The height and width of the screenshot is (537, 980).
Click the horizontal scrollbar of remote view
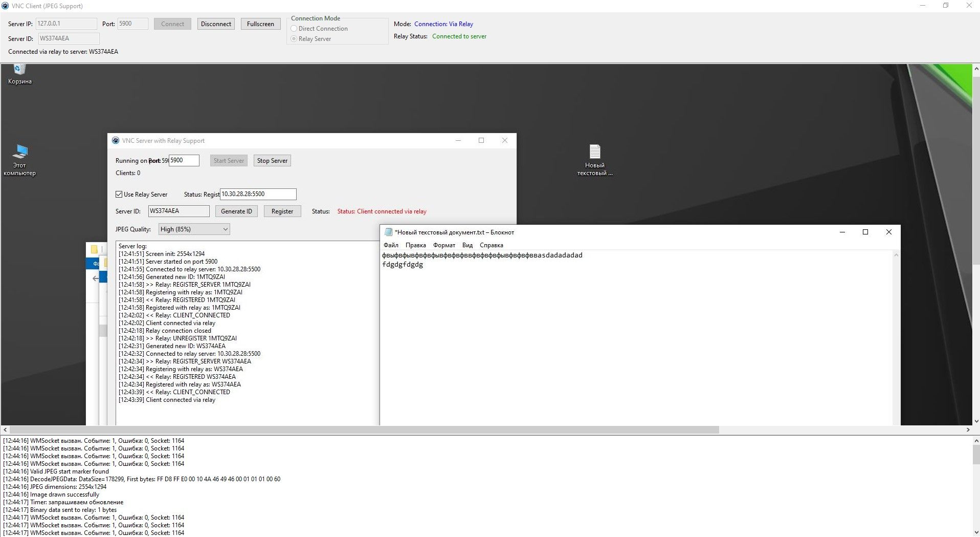(364, 430)
